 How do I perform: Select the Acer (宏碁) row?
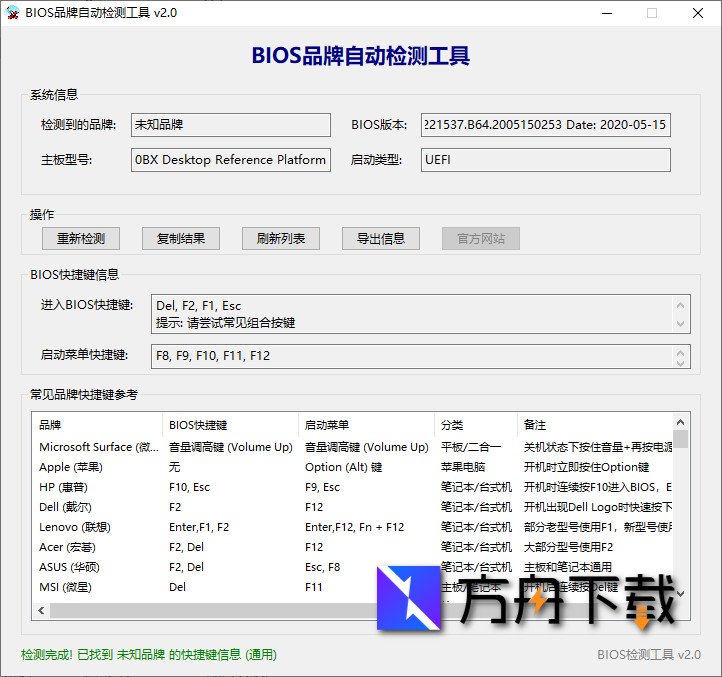coord(352,547)
